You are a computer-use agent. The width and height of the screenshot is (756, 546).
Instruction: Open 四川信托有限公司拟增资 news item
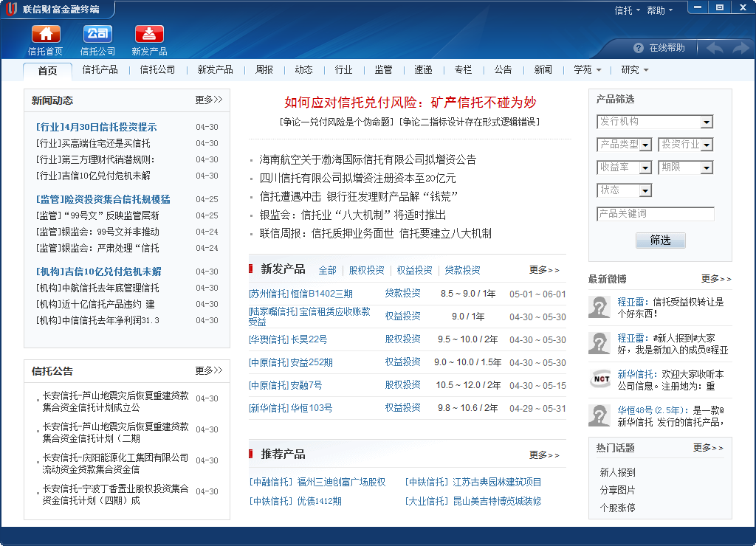point(358,179)
